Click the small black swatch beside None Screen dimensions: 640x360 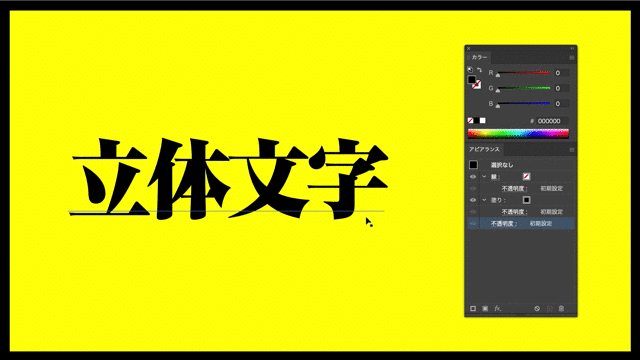tap(476, 120)
